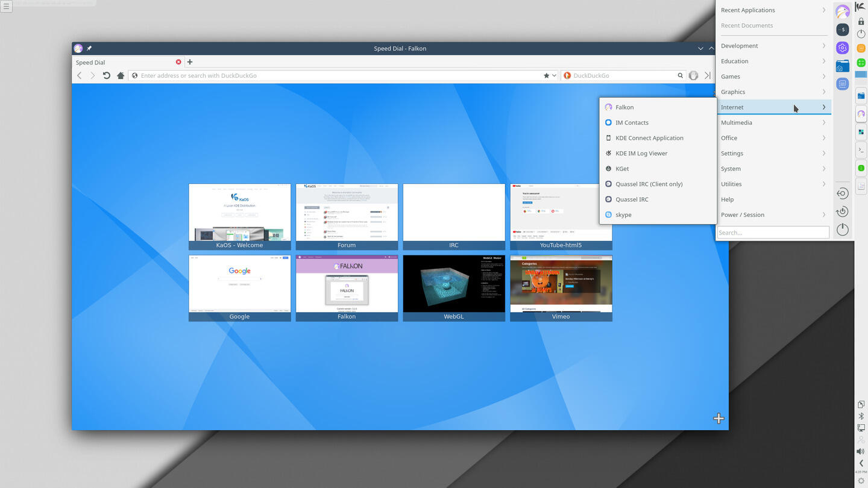Click the restart icon in the launcher sidebar

843,211
